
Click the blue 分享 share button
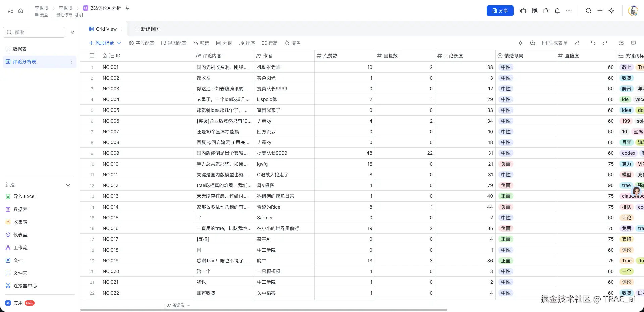[x=500, y=11]
